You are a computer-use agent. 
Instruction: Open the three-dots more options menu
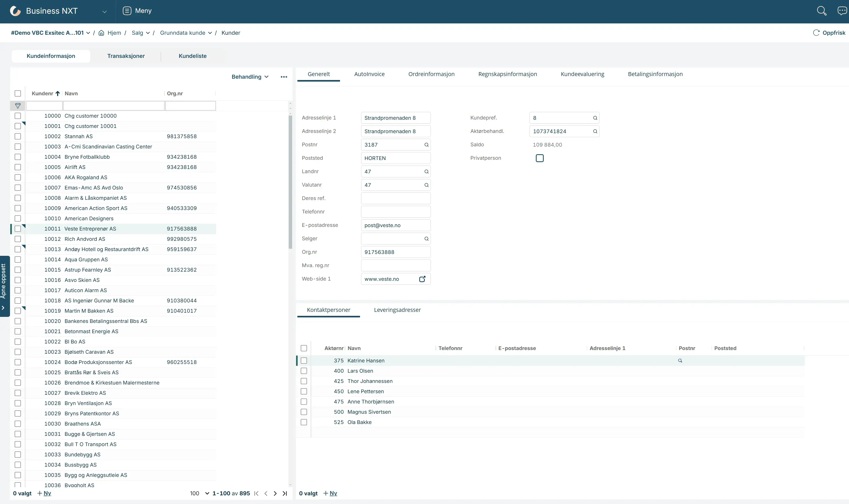pos(284,77)
